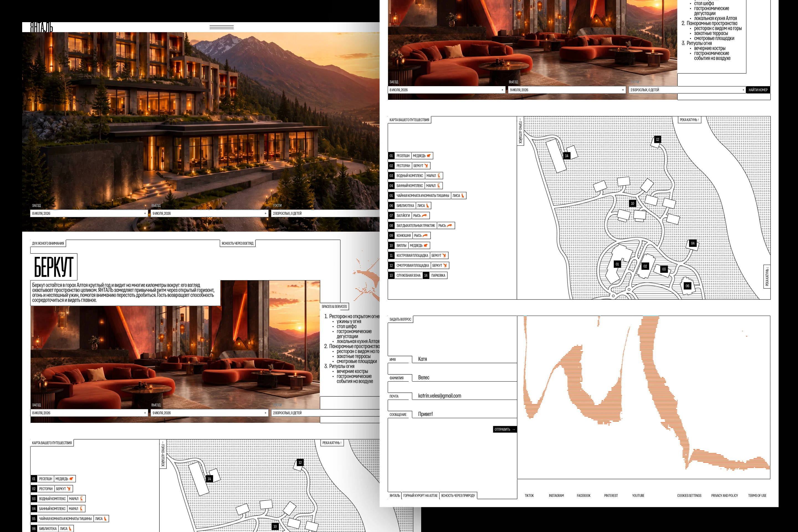Click the СЛУЖЕБНАЯ ЗОНА legend entry

coord(408,275)
